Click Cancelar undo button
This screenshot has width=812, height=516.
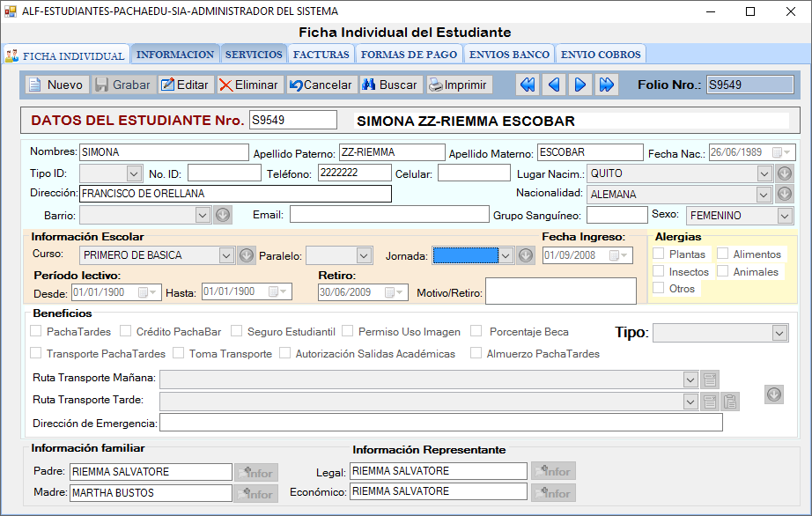coord(321,85)
